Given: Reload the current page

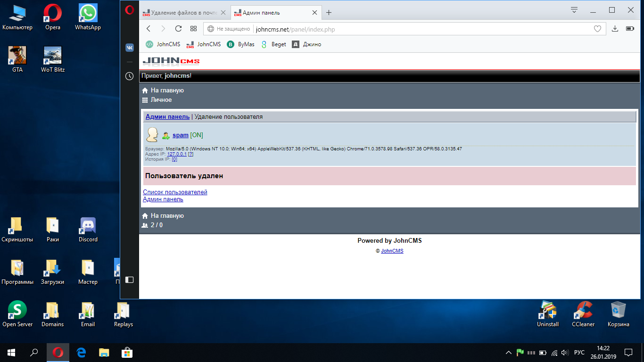Looking at the screenshot, I should 178,29.
